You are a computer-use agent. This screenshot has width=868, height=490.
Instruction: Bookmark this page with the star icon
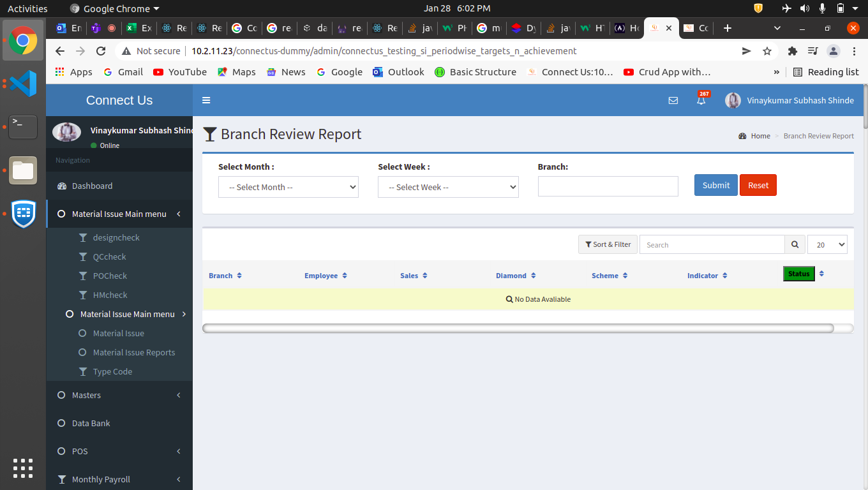click(x=767, y=51)
